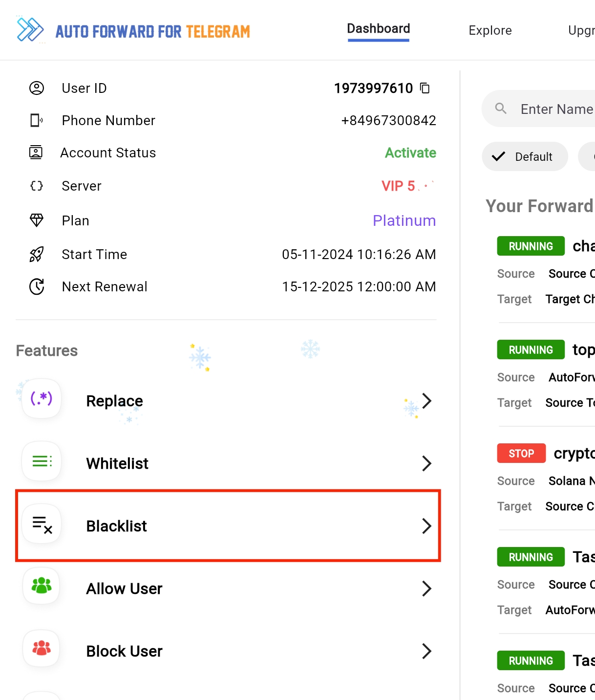
Task: Click the green Allow User group icon
Action: point(42,586)
